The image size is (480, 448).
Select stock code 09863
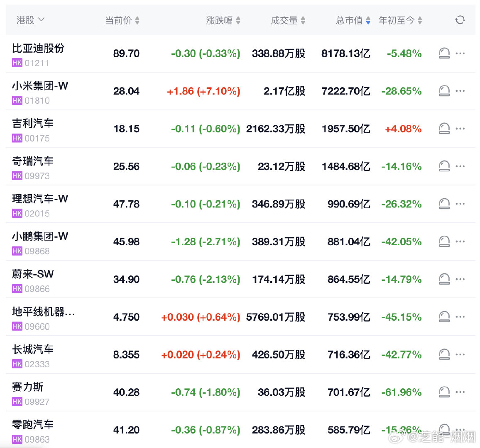tap(37, 439)
